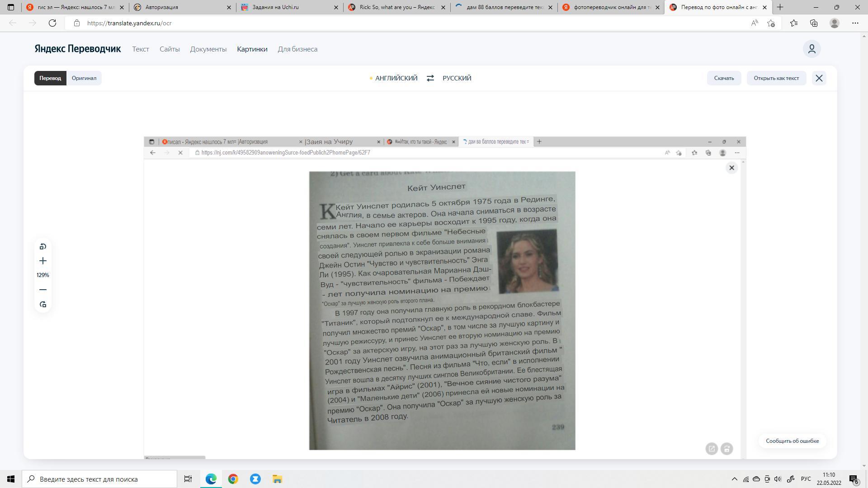The height and width of the screenshot is (488, 868).
Task: Open network status icon in tray
Action: (746, 479)
